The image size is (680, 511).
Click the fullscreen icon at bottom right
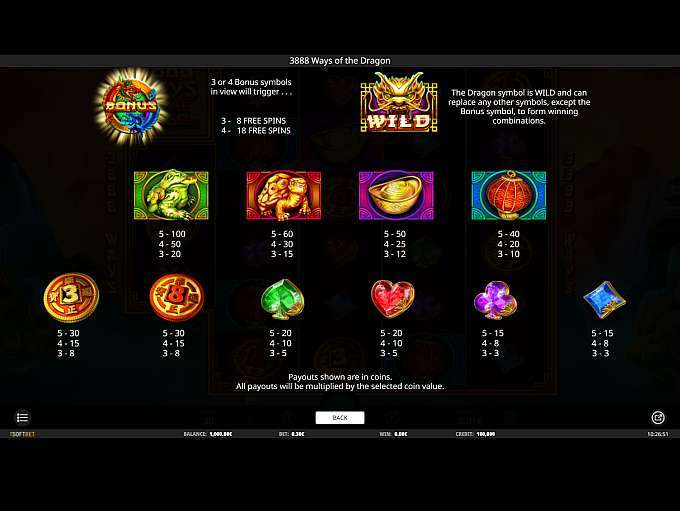click(658, 417)
